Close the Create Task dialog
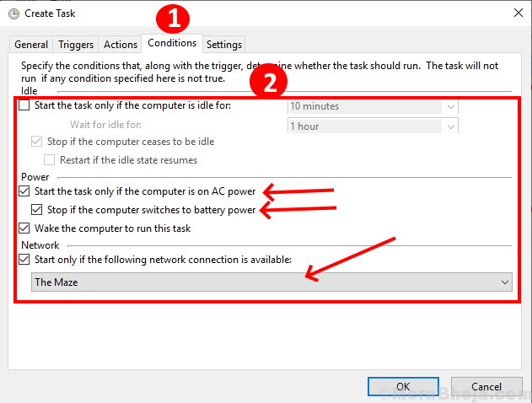This screenshot has height=403, width=532. pyautogui.click(x=516, y=13)
